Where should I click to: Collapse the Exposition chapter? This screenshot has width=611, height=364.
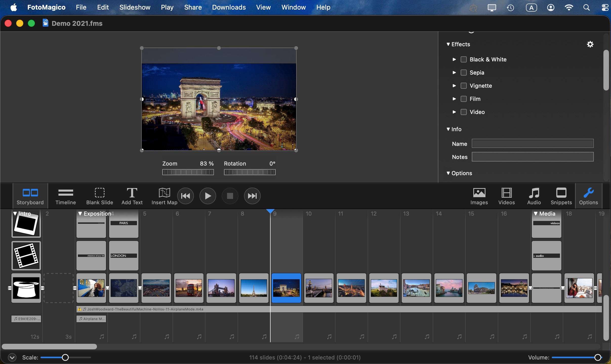coord(80,214)
